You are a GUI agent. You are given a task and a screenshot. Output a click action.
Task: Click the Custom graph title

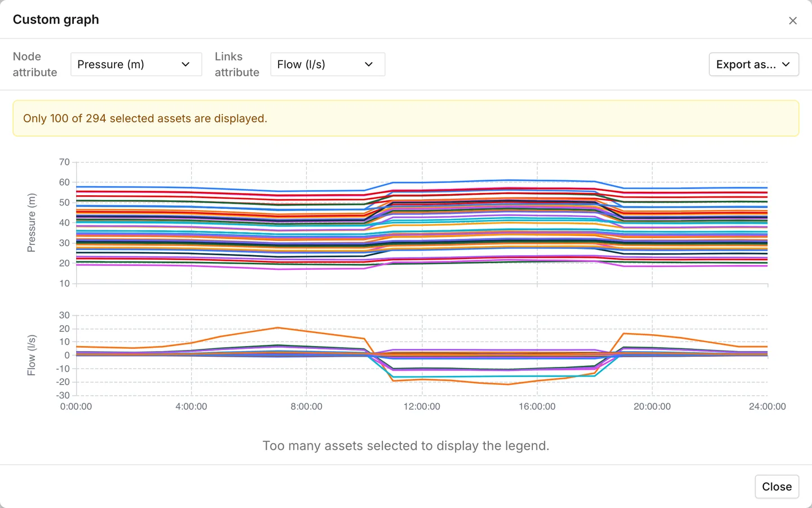(56, 19)
